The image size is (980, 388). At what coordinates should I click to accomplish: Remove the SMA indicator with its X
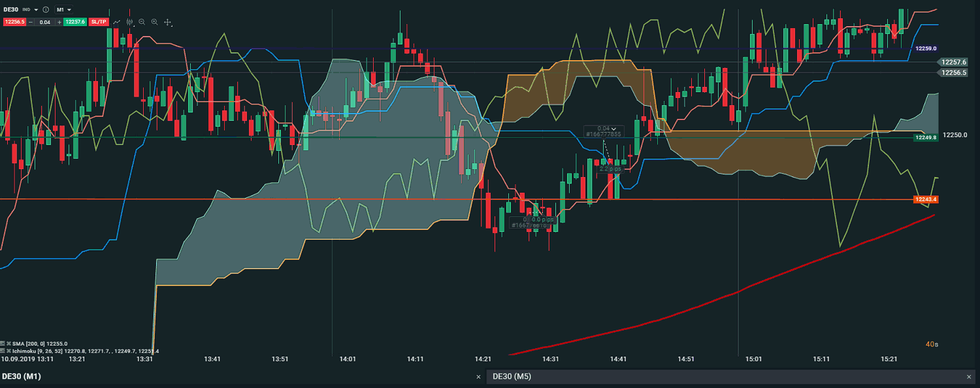8,344
